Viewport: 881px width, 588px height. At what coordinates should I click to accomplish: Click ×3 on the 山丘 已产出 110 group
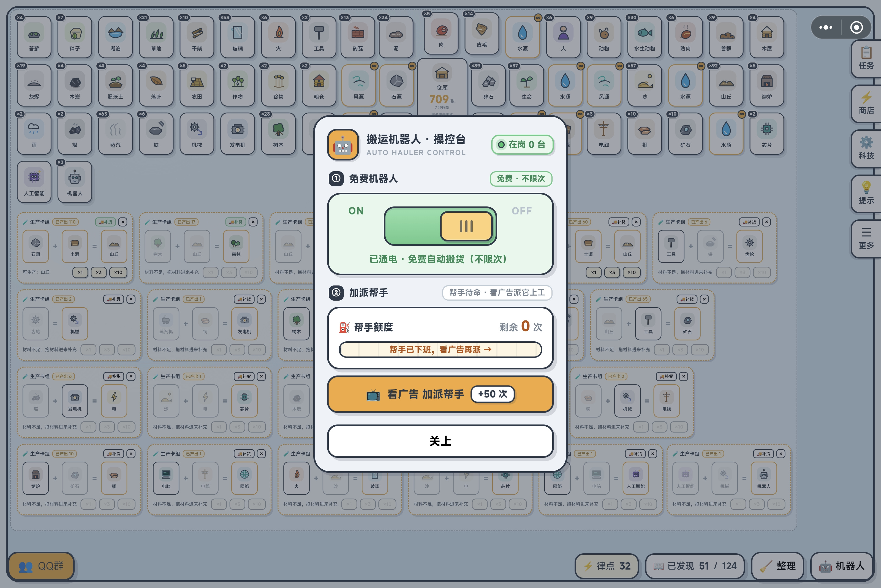click(99, 272)
